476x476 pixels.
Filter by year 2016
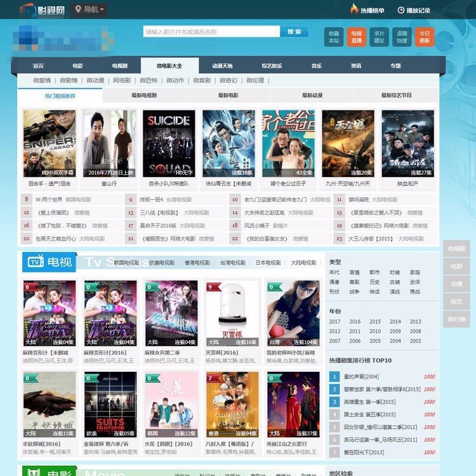[355, 322]
